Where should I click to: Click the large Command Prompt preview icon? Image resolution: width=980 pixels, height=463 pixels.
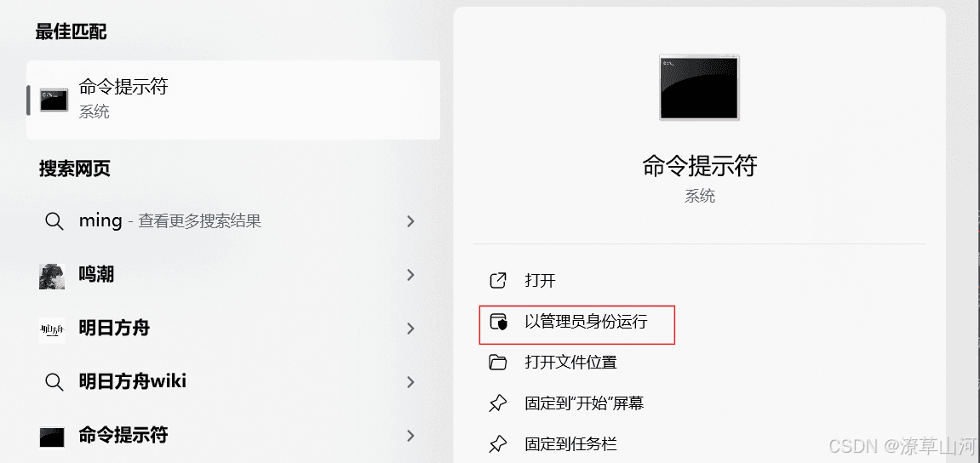699,87
